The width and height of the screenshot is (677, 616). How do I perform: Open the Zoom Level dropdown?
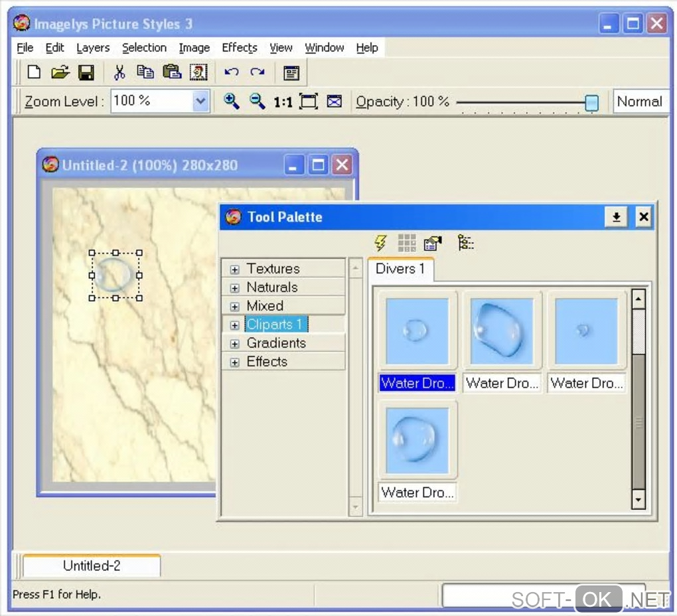click(200, 102)
